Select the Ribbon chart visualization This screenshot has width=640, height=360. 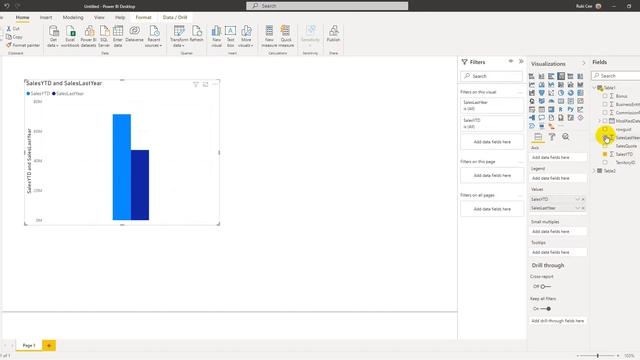[580, 84]
